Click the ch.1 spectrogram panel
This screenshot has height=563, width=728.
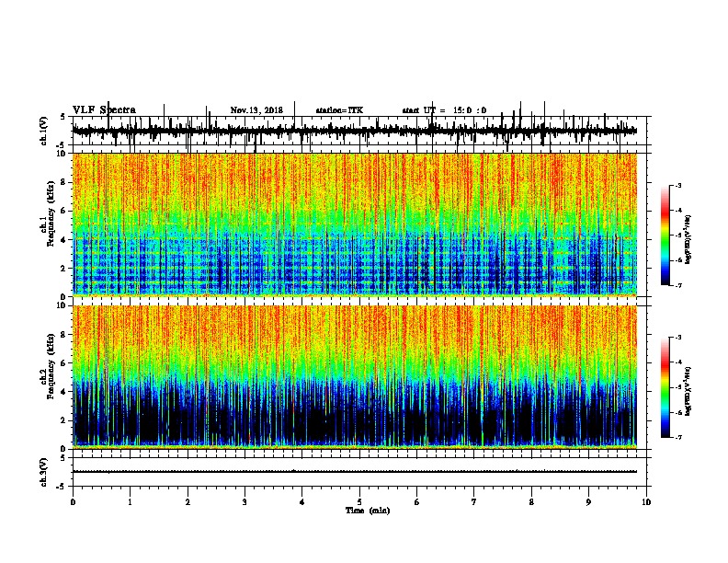click(355, 224)
